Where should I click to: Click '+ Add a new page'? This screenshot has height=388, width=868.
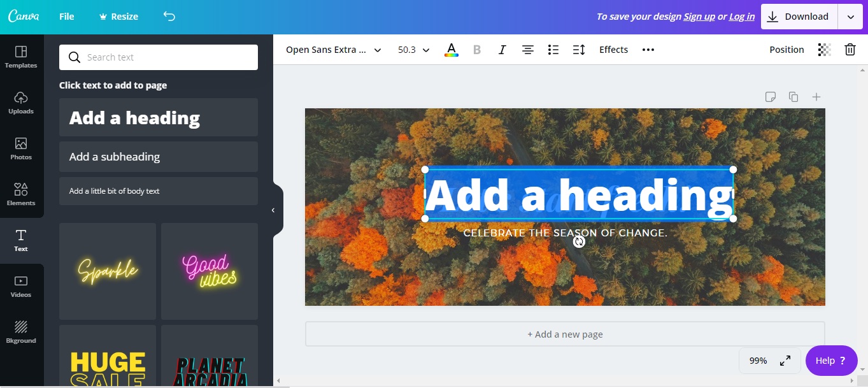(565, 334)
